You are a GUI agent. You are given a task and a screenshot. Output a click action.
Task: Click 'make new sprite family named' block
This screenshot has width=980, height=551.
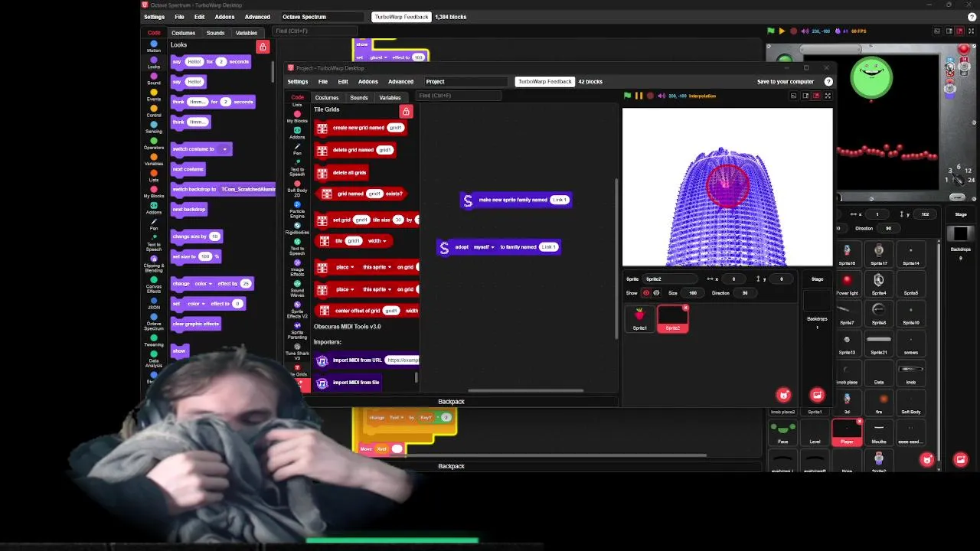pos(516,201)
